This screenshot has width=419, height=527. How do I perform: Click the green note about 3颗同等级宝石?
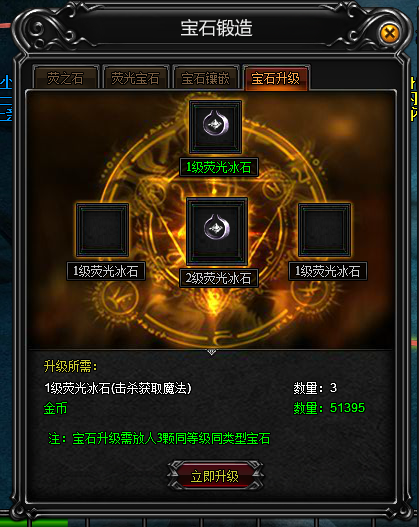159,439
